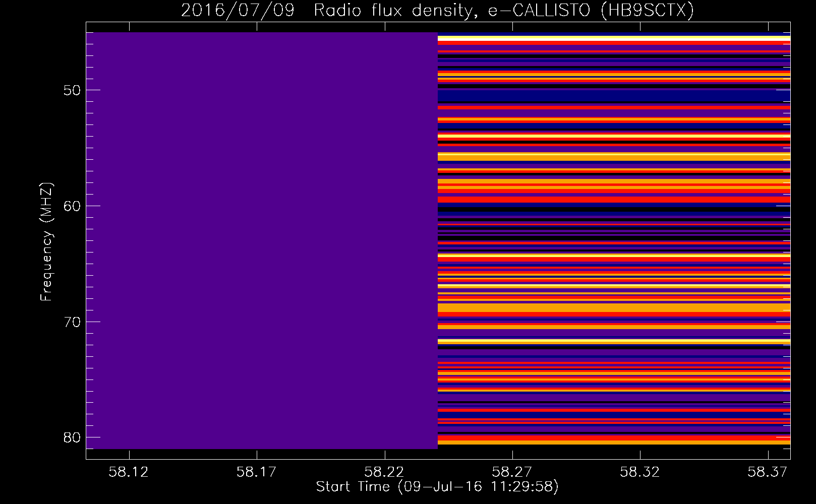Click the uniform purple data block
The height and width of the screenshot is (504, 816).
tap(262, 241)
